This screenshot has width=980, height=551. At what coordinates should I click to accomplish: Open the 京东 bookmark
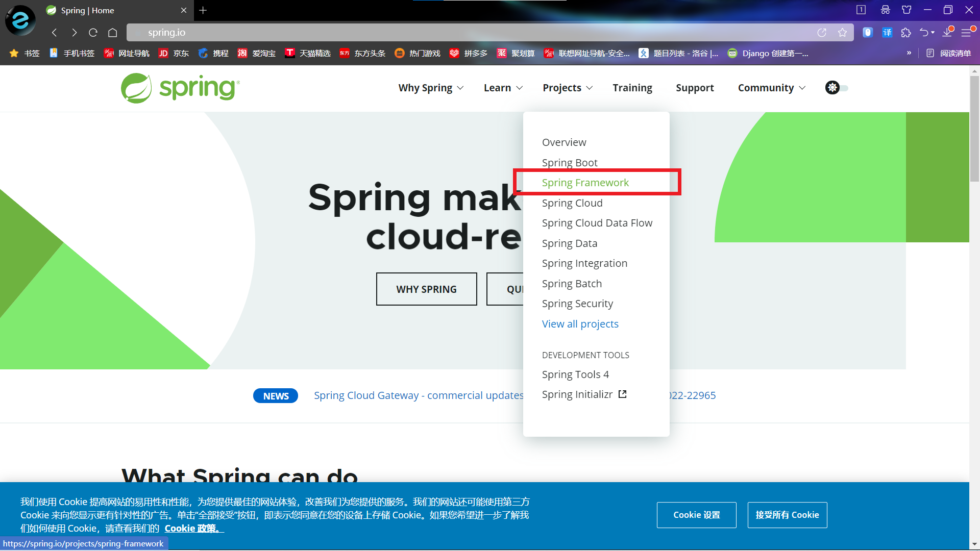pos(174,53)
